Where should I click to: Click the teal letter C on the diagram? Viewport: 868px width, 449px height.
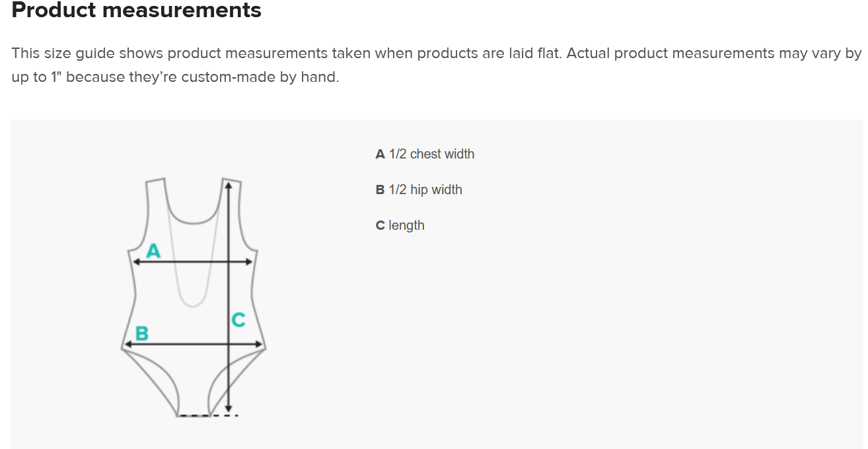click(x=238, y=320)
